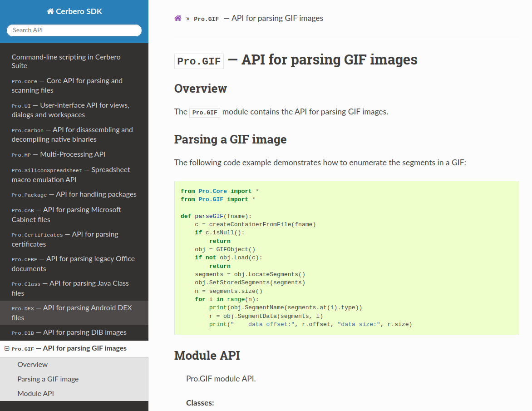Screen dimensions: 532x411
Task: Collapse the Pro.GIF sidebar section
Action: [7, 348]
